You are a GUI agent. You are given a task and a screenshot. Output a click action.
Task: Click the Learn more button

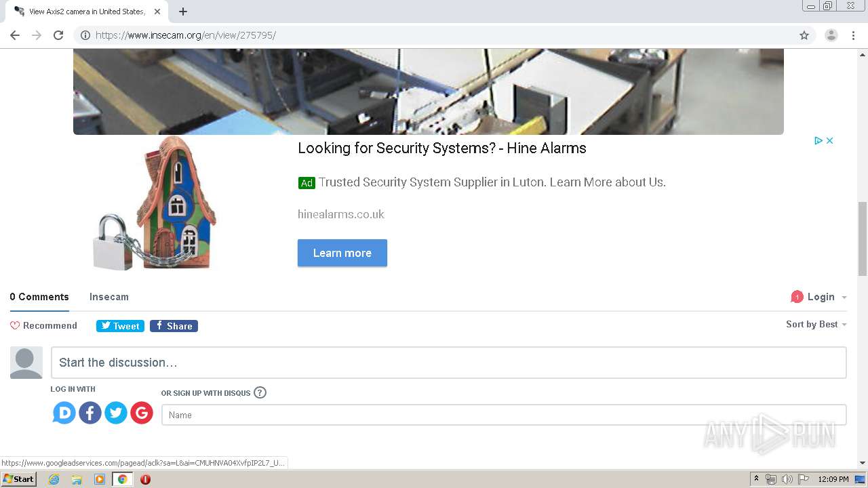342,253
